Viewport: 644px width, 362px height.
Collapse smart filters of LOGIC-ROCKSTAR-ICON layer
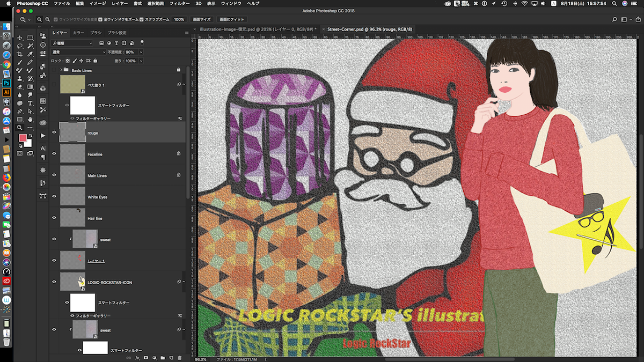(x=184, y=282)
